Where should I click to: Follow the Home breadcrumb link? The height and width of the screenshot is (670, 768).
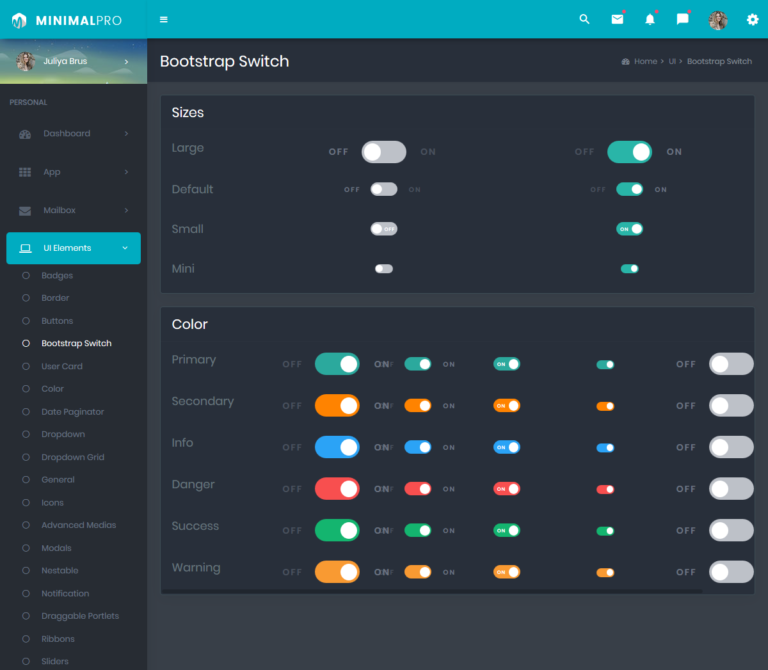coord(646,62)
